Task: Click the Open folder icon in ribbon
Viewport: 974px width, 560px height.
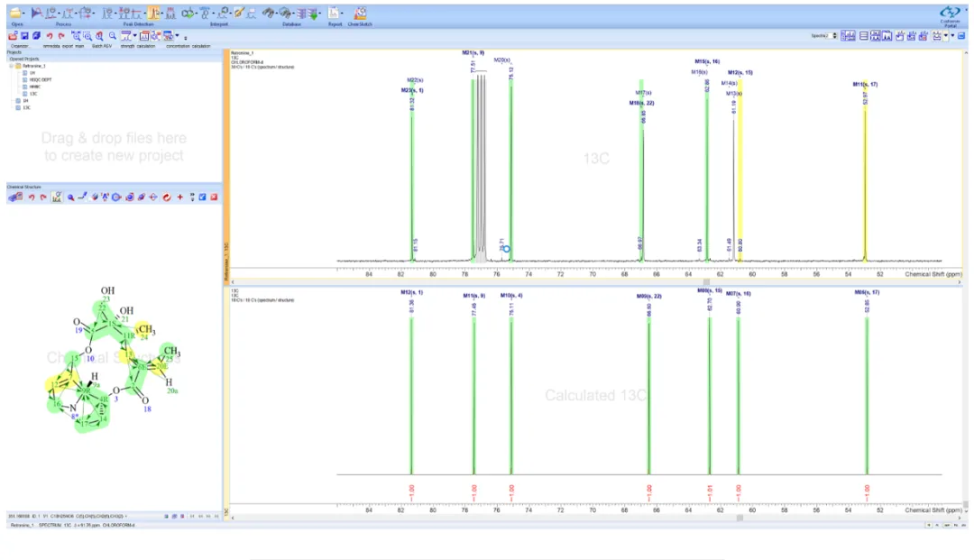Action: (14, 13)
